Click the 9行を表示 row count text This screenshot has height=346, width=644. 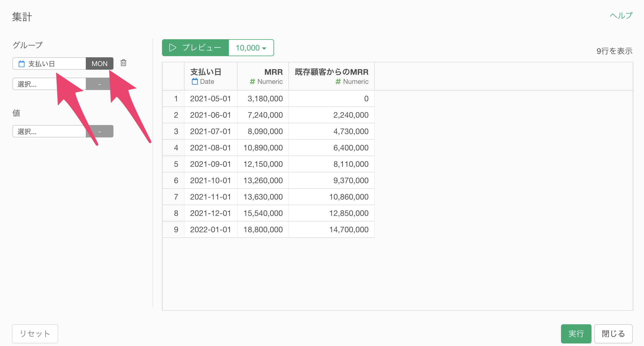pos(614,51)
